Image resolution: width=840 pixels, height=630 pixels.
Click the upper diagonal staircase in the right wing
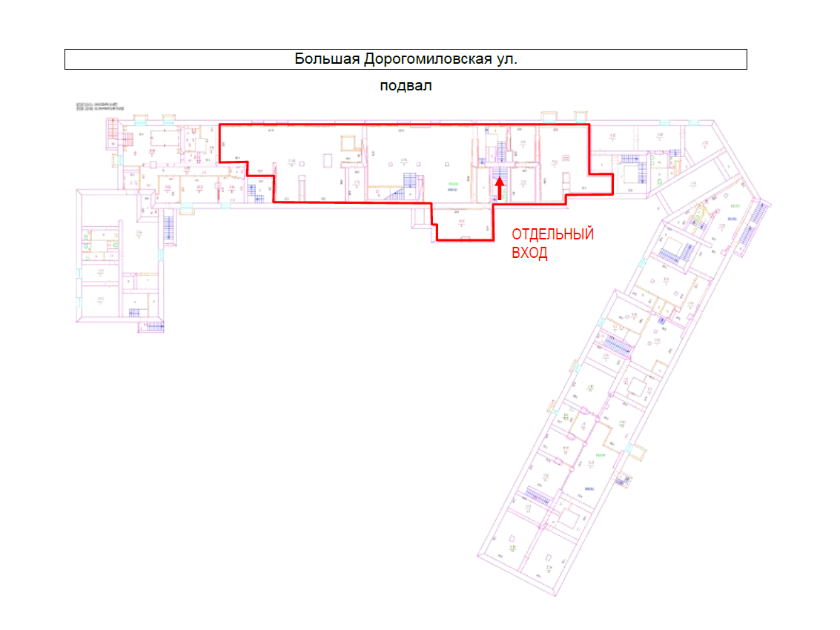click(x=617, y=345)
